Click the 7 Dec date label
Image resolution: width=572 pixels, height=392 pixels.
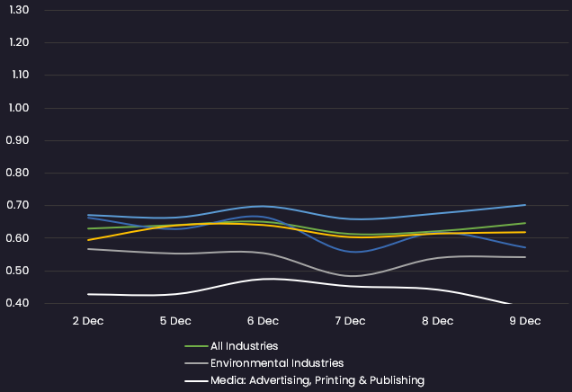[x=350, y=320]
